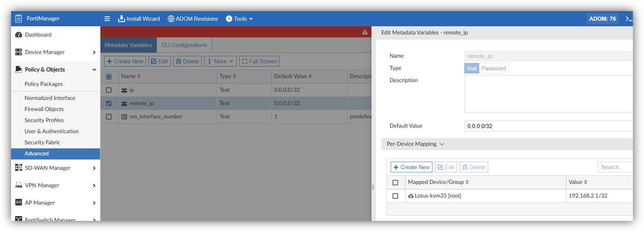The height and width of the screenshot is (232, 644).
Task: Click the AP Manager icon
Action: (18, 202)
